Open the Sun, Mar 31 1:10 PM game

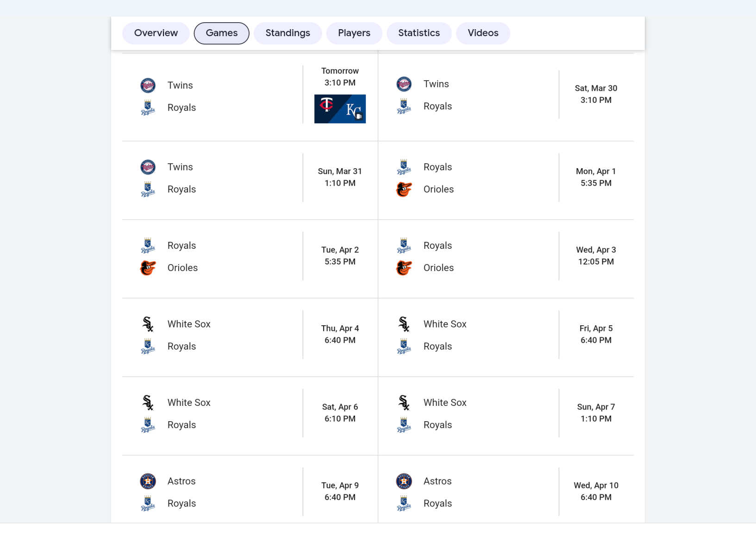(x=340, y=177)
